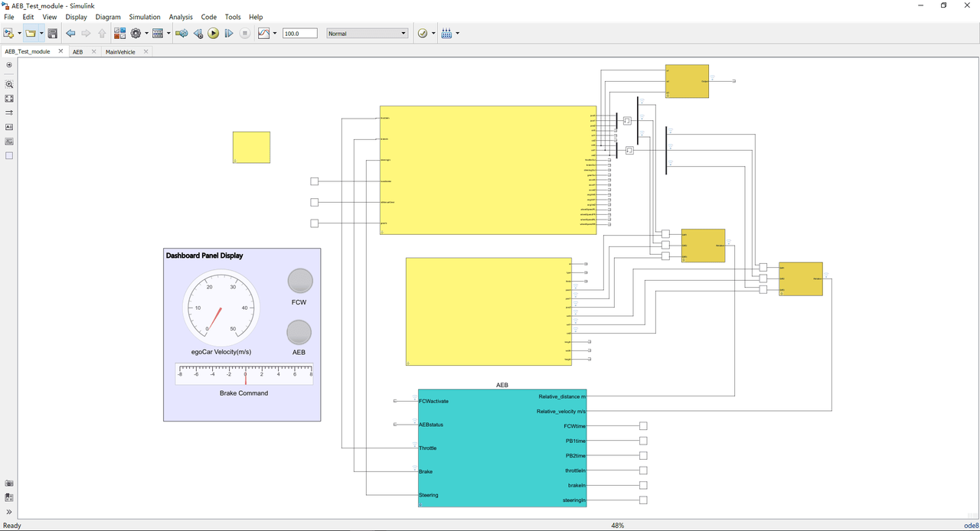Click the Step Forward button
This screenshot has height=531, width=980.
[229, 34]
